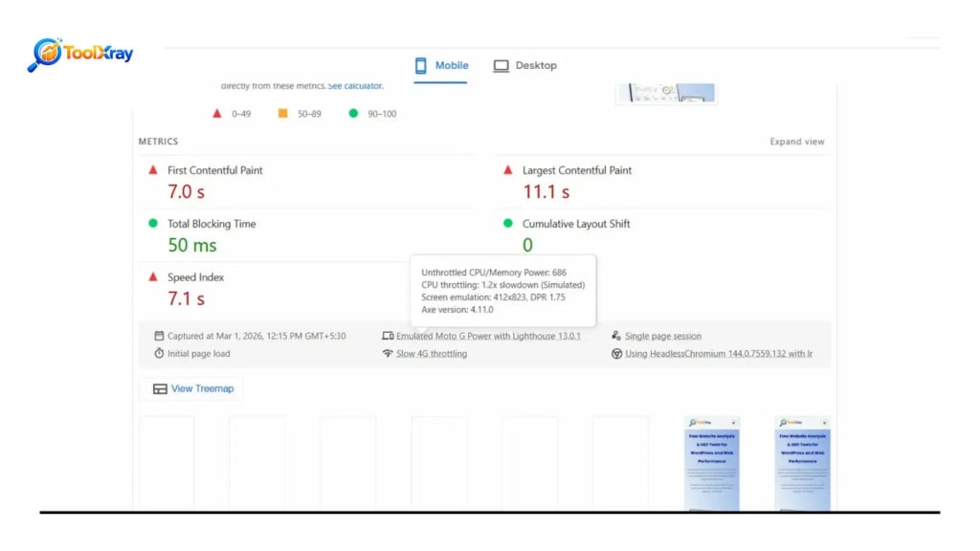The width and height of the screenshot is (980, 551).
Task: Click the green circle beside Total Blocking Time
Action: 153,223
